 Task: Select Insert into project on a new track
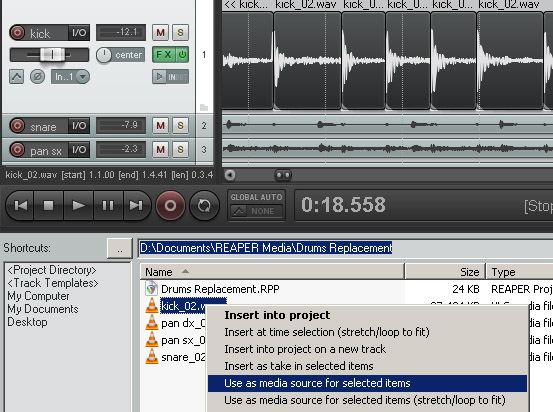[305, 349]
